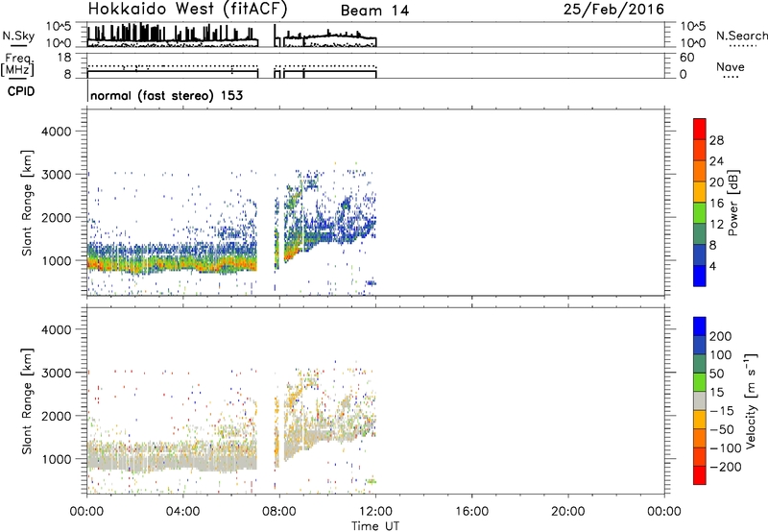The image size is (768, 532).
Task: Click the 'CPID' row label
Action: pyautogui.click(x=21, y=91)
